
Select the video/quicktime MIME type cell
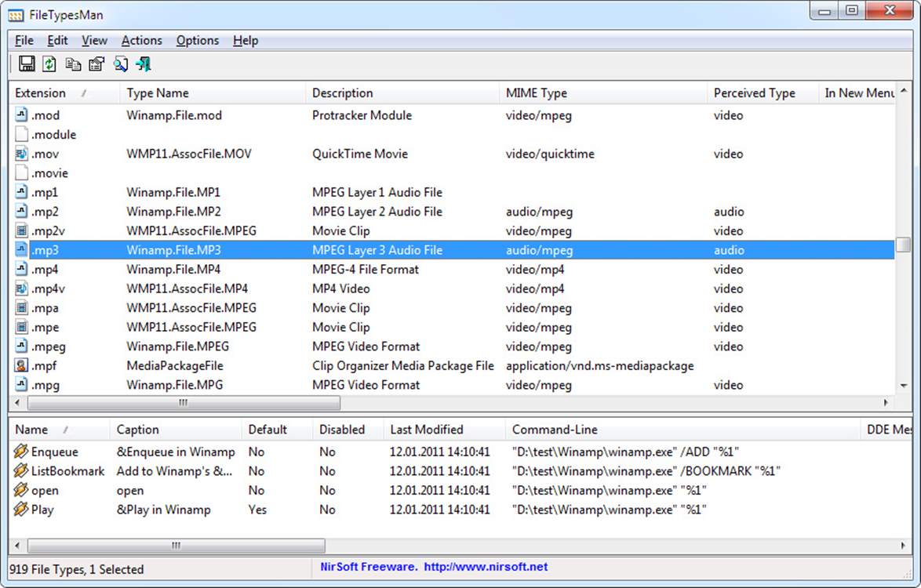tap(550, 154)
